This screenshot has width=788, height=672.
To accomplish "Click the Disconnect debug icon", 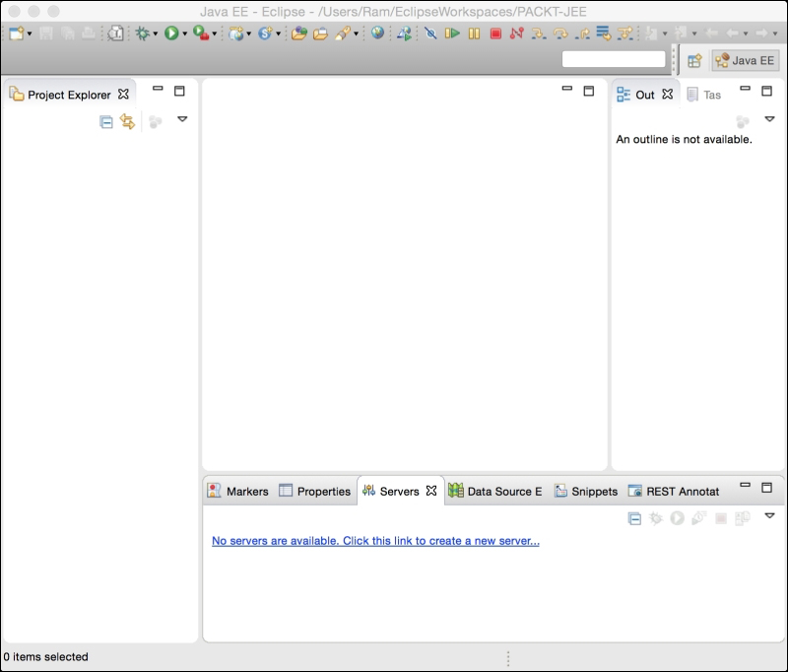I will click(x=516, y=34).
